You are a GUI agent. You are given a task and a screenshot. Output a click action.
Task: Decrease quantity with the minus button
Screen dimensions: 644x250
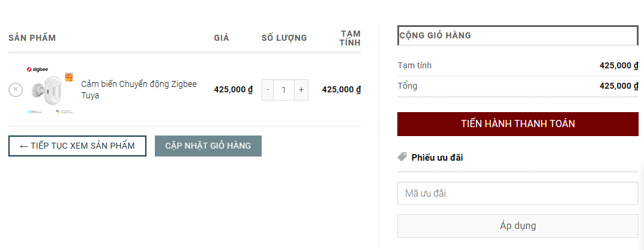click(268, 90)
